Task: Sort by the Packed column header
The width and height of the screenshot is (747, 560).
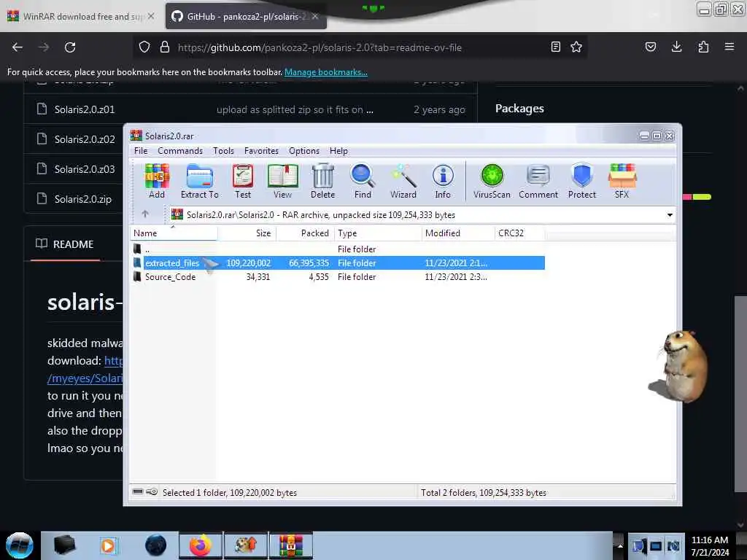Action: click(306, 233)
